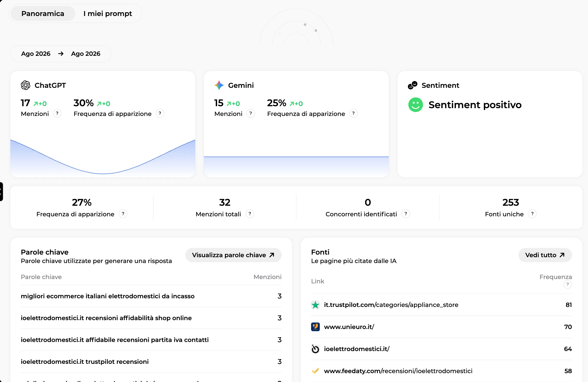The height and width of the screenshot is (382, 588).
Task: Click the Feedaty checkmark favicon
Action: [315, 371]
